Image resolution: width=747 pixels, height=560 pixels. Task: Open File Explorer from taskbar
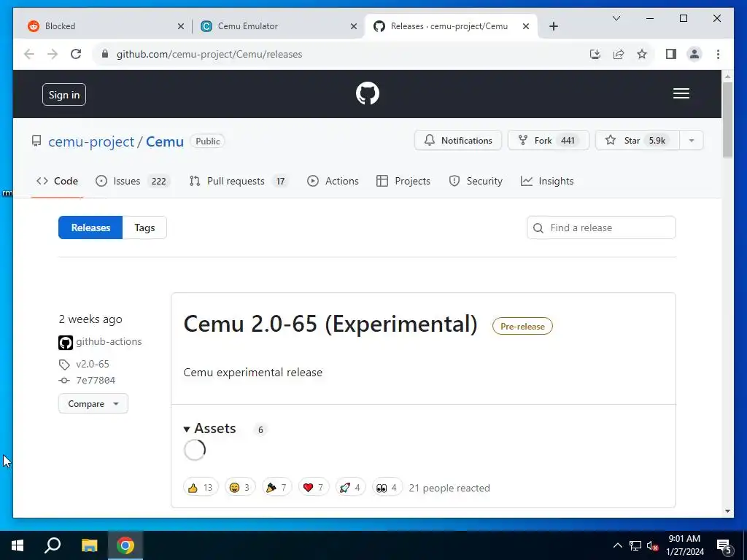pos(89,545)
